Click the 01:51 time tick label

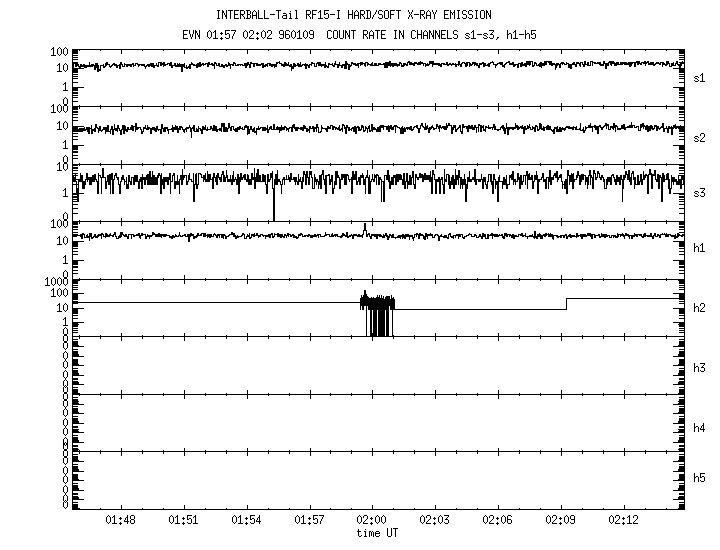[x=183, y=521]
